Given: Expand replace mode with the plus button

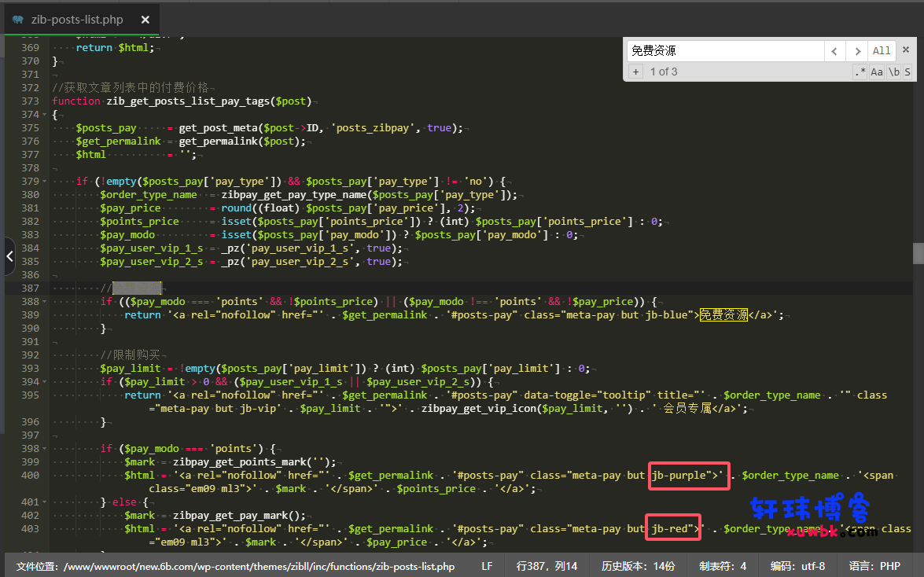Looking at the screenshot, I should click(x=636, y=72).
